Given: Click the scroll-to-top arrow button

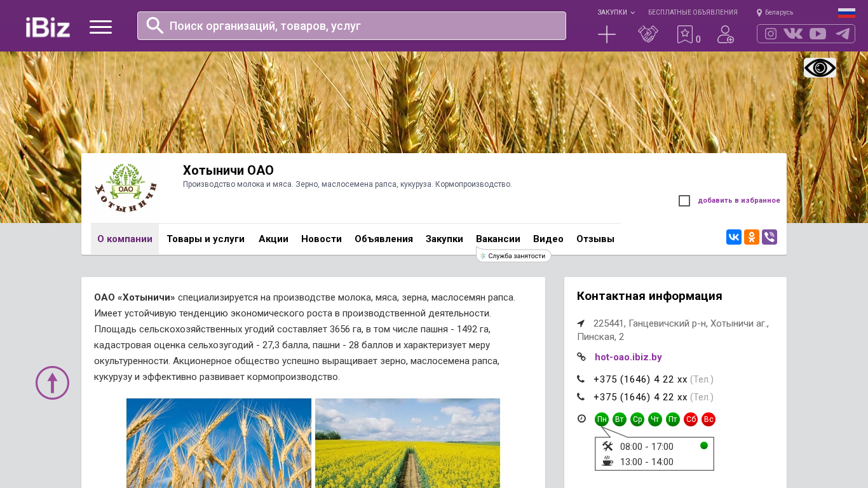Looking at the screenshot, I should (52, 383).
